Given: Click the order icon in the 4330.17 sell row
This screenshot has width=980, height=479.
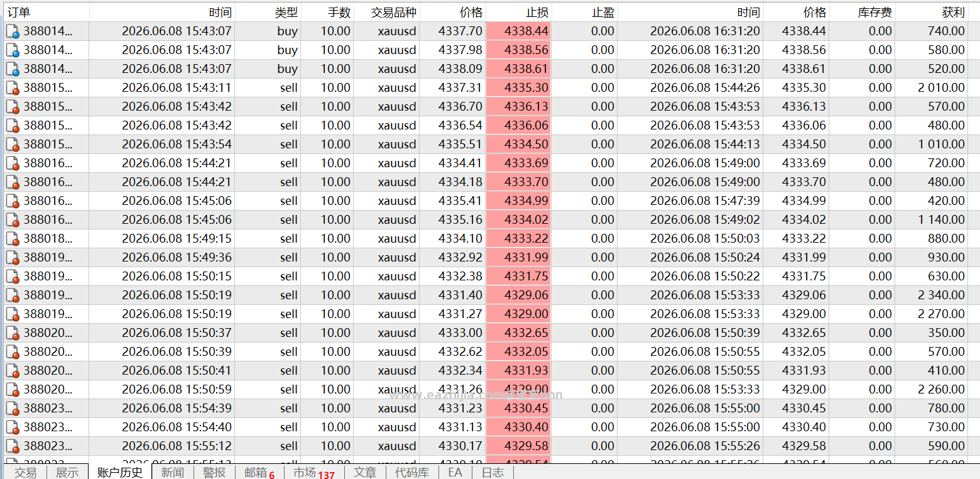Looking at the screenshot, I should tap(13, 446).
